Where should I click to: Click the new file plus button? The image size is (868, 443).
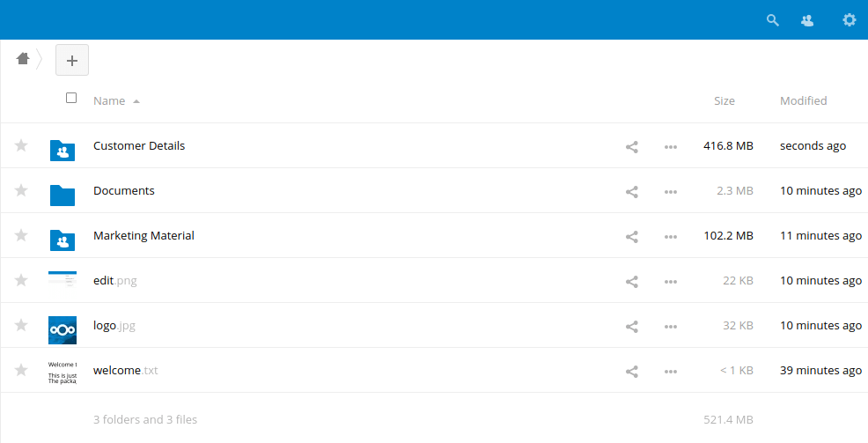pyautogui.click(x=72, y=60)
